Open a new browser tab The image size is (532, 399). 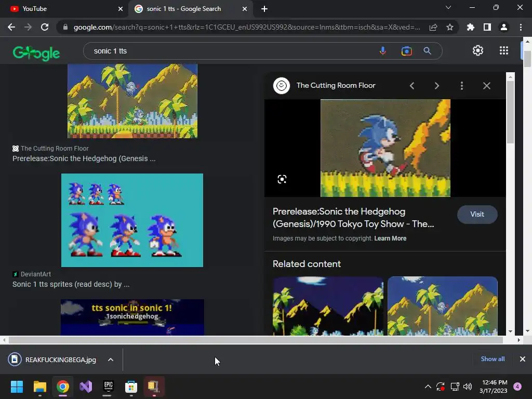[264, 9]
